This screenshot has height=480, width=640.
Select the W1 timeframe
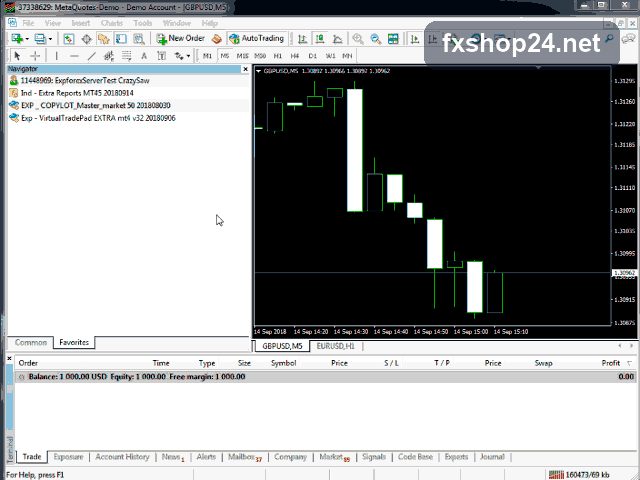pyautogui.click(x=330, y=56)
